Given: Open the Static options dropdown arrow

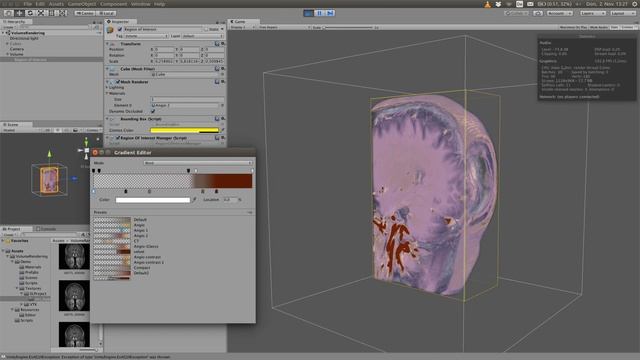Looking at the screenshot, I should pyautogui.click(x=222, y=29).
